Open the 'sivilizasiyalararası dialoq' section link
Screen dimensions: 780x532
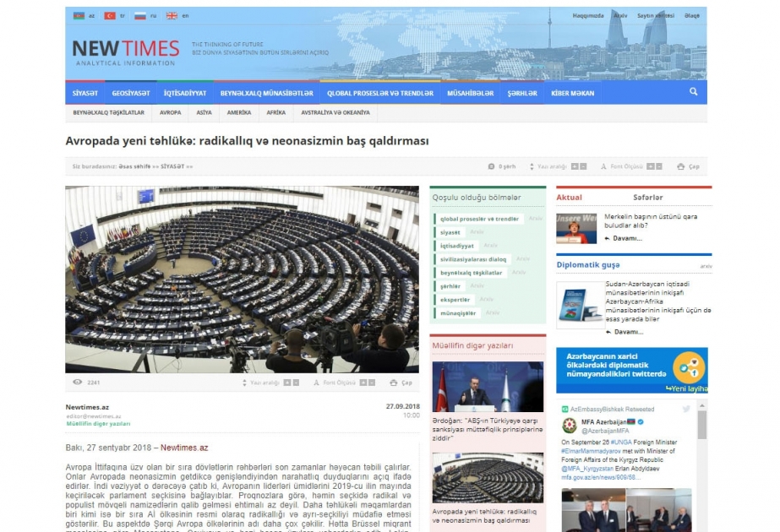click(473, 259)
